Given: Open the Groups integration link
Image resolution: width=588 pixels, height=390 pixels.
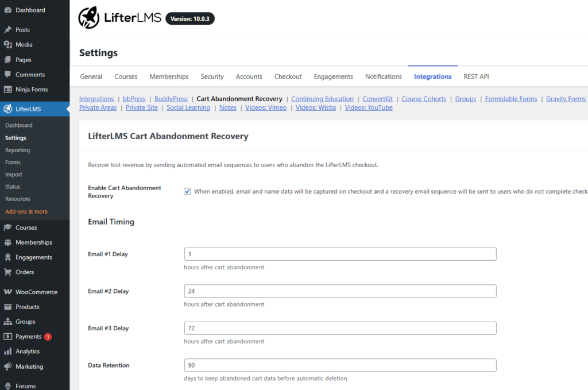Looking at the screenshot, I should pos(466,99).
